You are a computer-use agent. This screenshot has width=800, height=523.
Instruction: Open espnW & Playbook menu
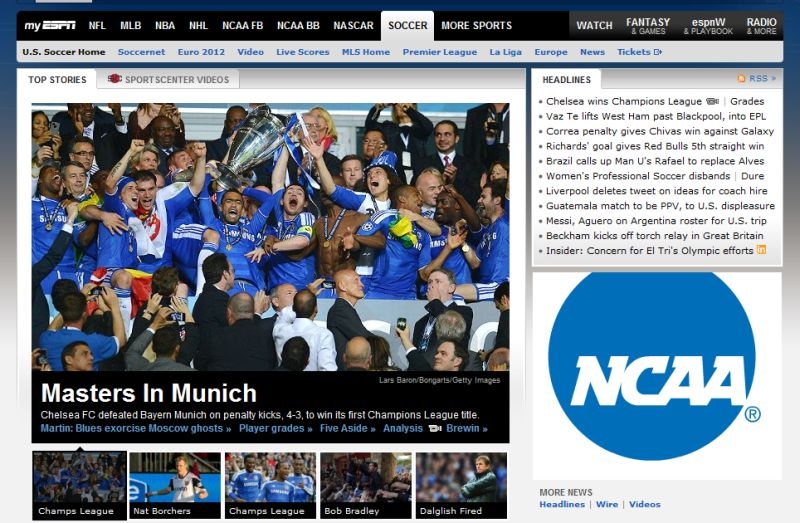coord(708,26)
